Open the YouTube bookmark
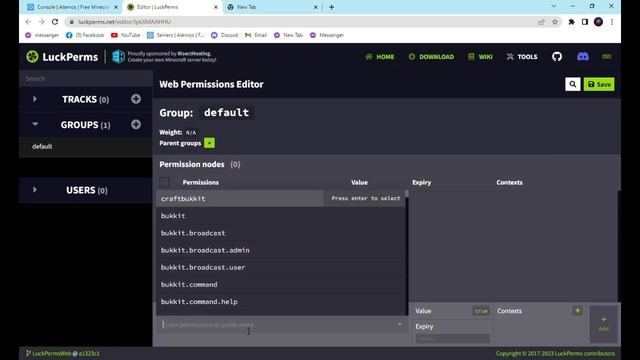640x360 pixels. [126, 35]
